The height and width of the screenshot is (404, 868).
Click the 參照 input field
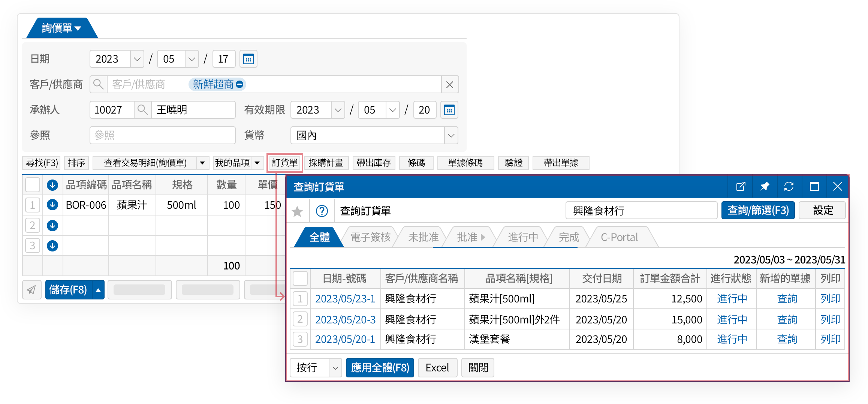click(162, 135)
